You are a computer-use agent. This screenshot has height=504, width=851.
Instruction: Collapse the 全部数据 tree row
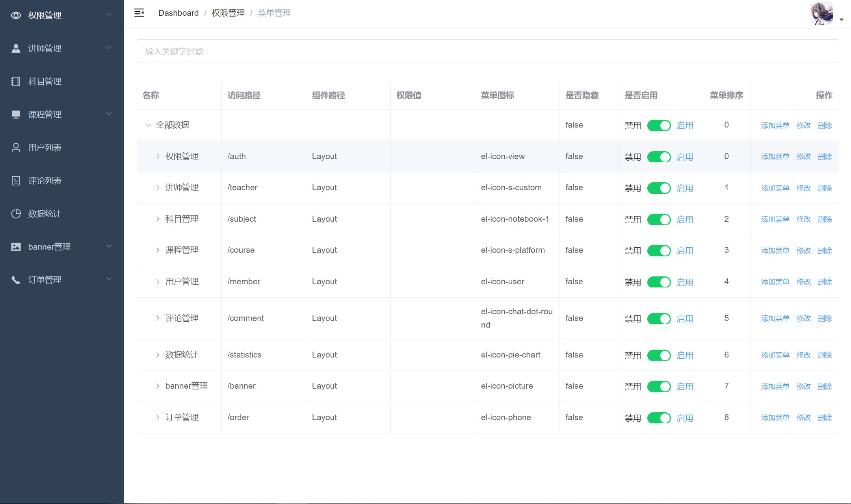[149, 125]
